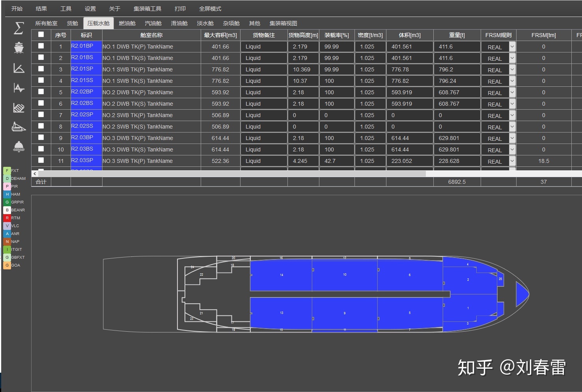Click the 打印 button in the top bar
This screenshot has width=582, height=392.
(x=180, y=9)
